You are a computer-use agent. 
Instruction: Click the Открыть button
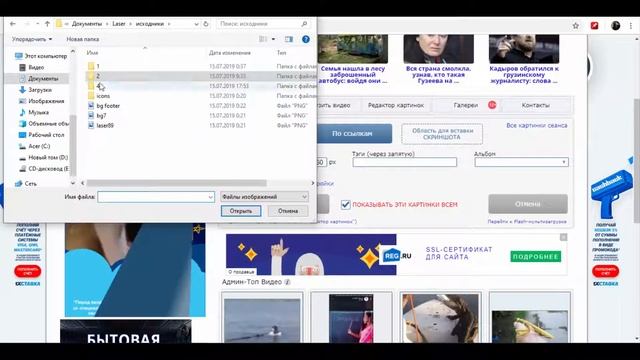click(x=241, y=211)
